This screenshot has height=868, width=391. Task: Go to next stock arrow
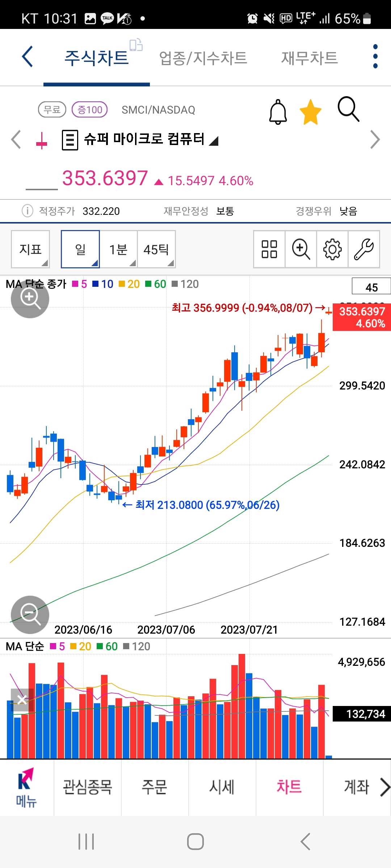(x=375, y=139)
